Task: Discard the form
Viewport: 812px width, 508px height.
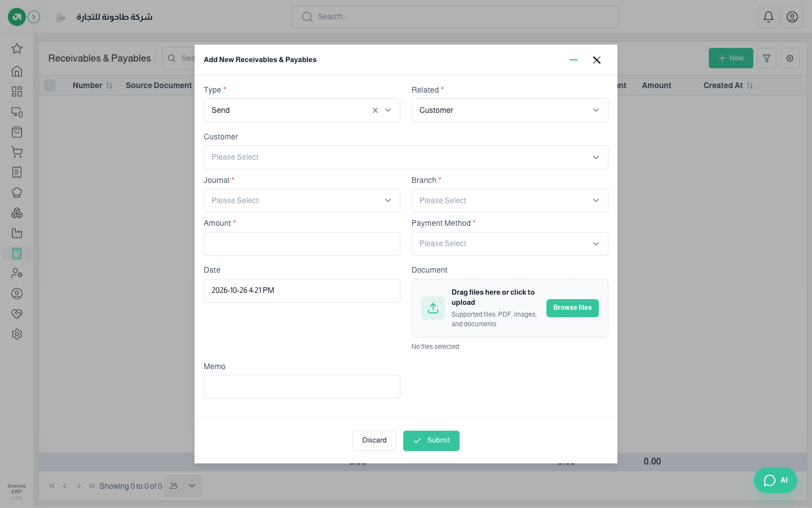Action: pos(374,441)
